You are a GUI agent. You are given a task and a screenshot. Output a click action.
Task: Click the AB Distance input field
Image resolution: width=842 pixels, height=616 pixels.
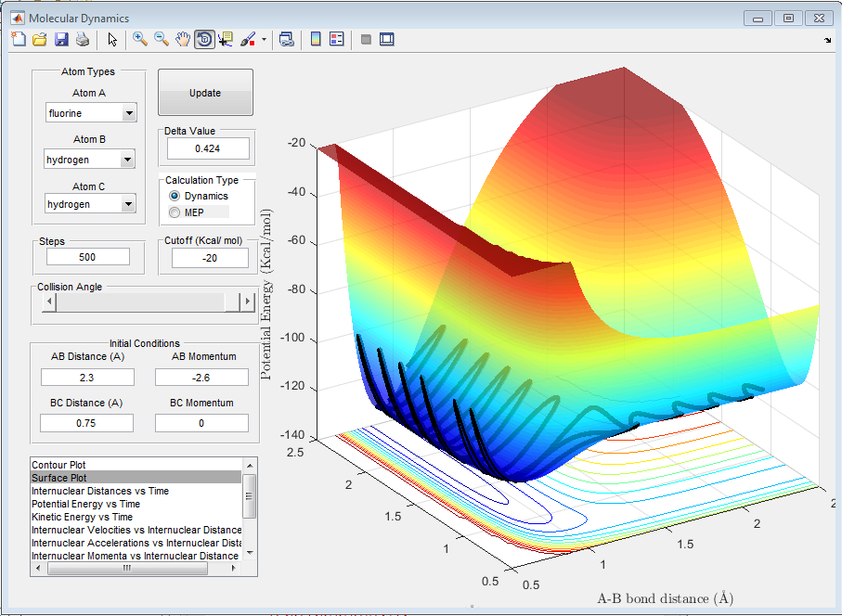point(87,378)
